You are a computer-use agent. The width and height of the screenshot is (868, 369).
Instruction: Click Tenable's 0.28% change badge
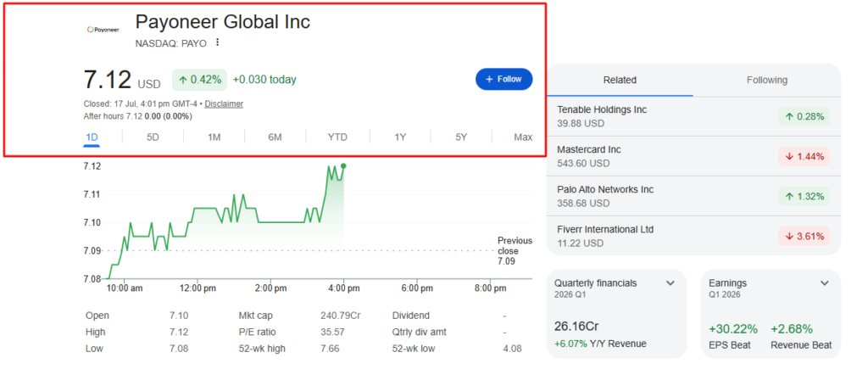pos(804,116)
